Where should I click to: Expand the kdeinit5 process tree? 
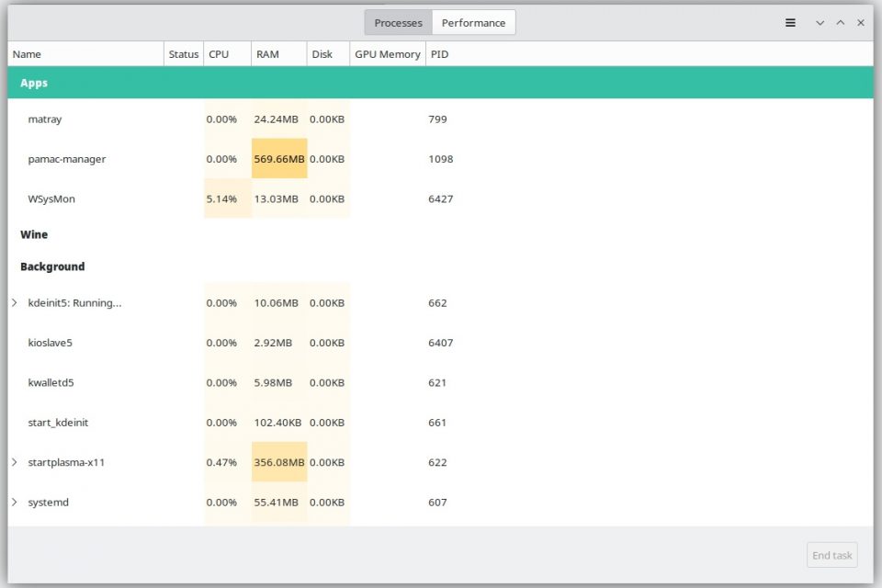click(15, 302)
